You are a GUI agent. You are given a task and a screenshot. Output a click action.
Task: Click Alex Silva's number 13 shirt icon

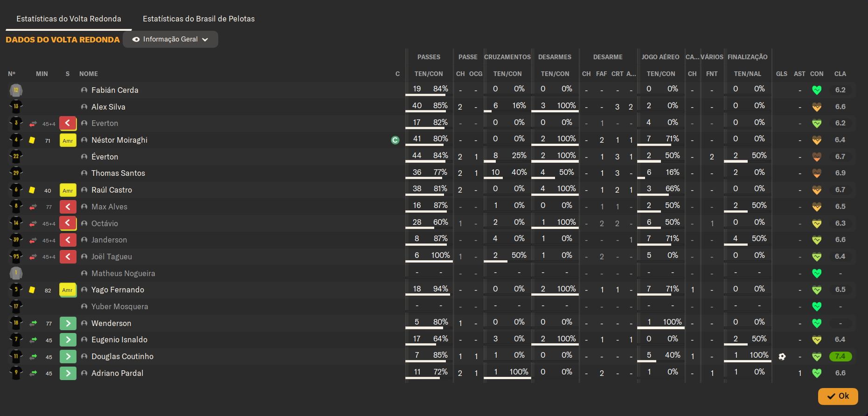(16, 106)
